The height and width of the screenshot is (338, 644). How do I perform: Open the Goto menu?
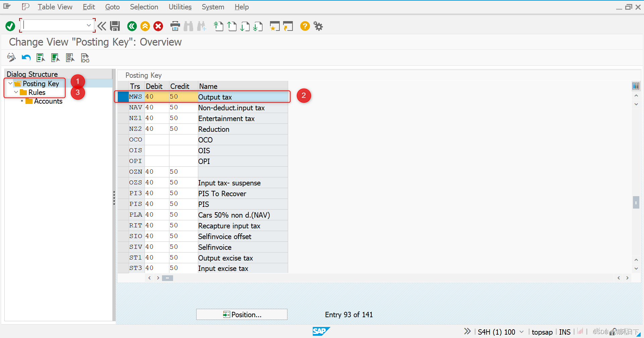[112, 7]
